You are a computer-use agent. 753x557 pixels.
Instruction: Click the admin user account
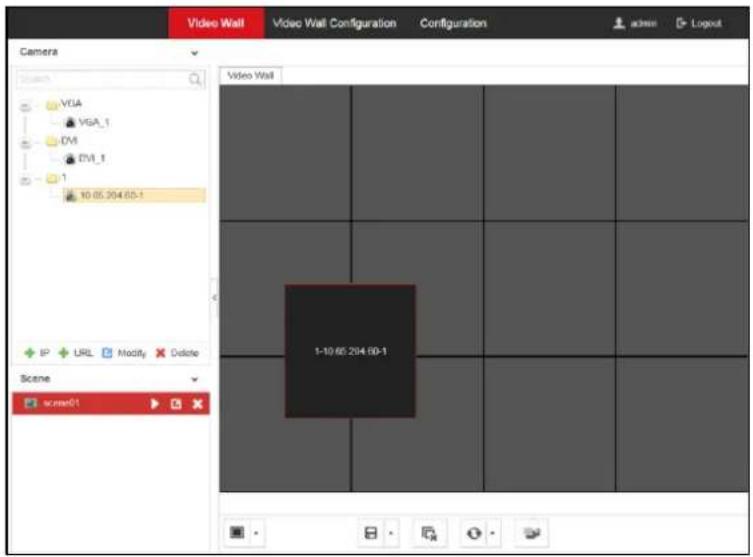(634, 23)
